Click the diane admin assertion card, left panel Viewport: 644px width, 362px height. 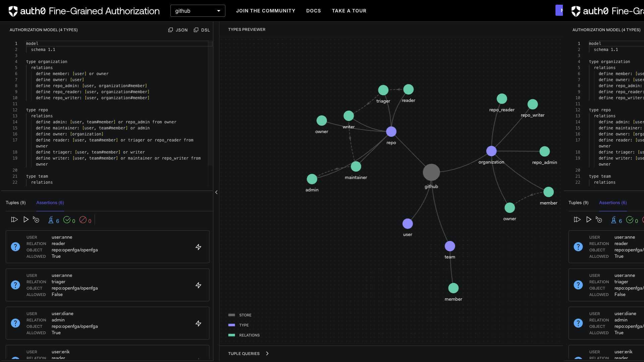[x=107, y=323]
